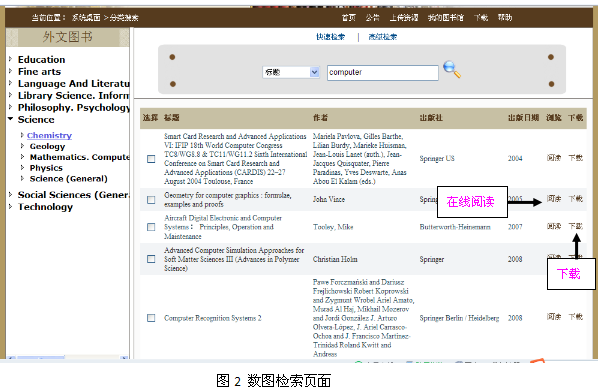Check the Geometry for computer graphics checkbox
This screenshot has height=391, width=601.
[151, 200]
